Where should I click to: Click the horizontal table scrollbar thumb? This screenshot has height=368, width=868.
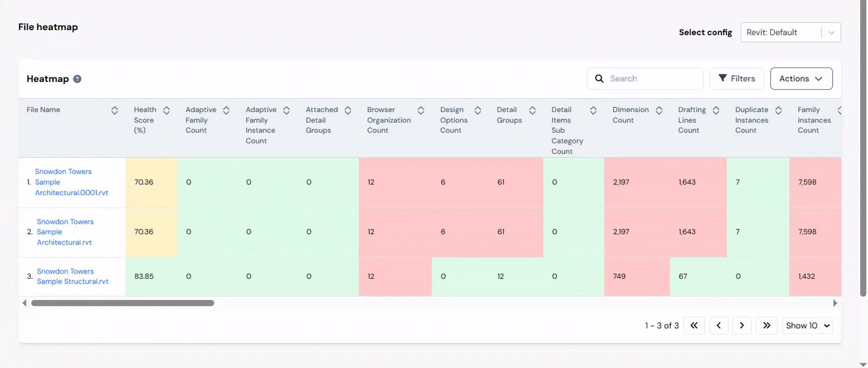click(122, 303)
